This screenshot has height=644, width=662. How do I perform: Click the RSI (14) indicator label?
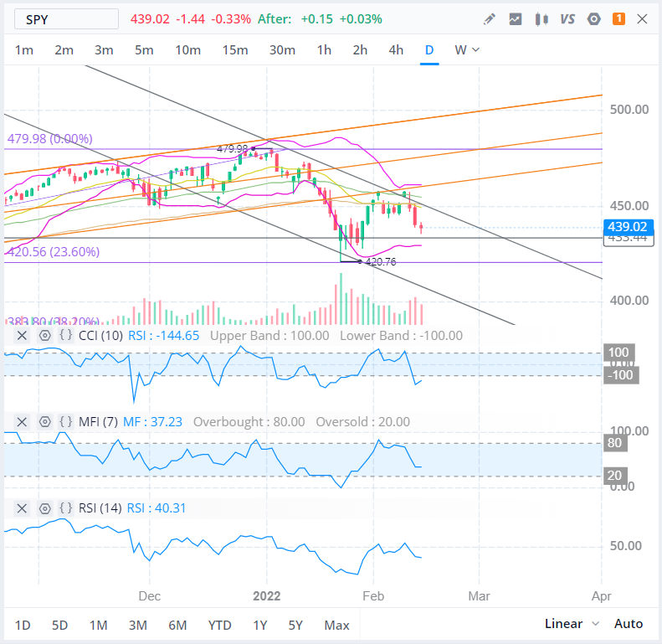coord(100,508)
